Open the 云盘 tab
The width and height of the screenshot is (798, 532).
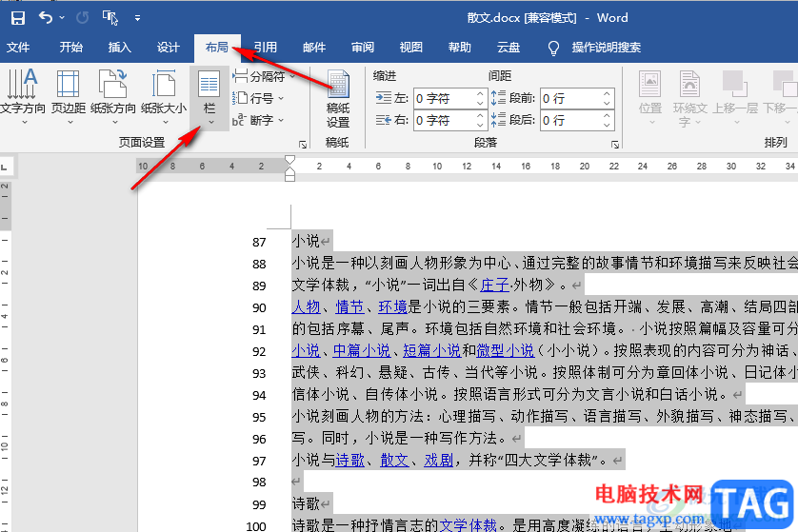point(509,48)
